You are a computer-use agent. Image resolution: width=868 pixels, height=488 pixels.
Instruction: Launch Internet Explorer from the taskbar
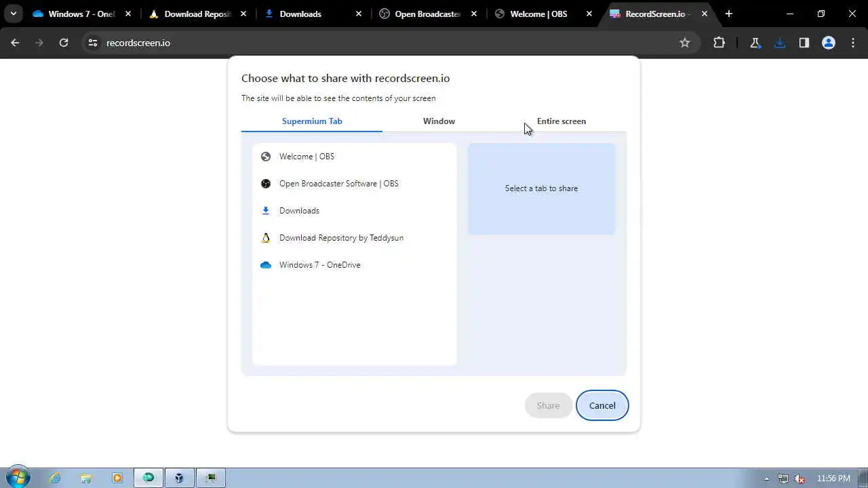pyautogui.click(x=55, y=478)
